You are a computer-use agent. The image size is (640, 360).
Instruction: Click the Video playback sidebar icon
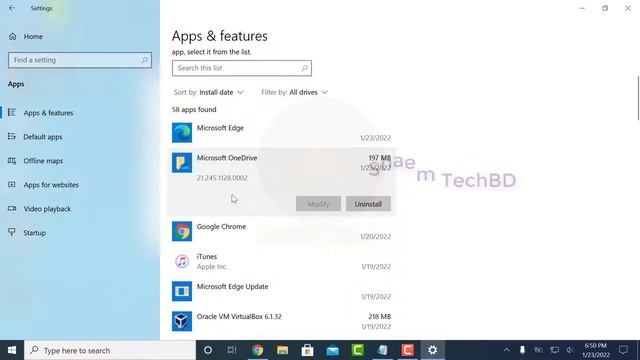click(x=12, y=209)
